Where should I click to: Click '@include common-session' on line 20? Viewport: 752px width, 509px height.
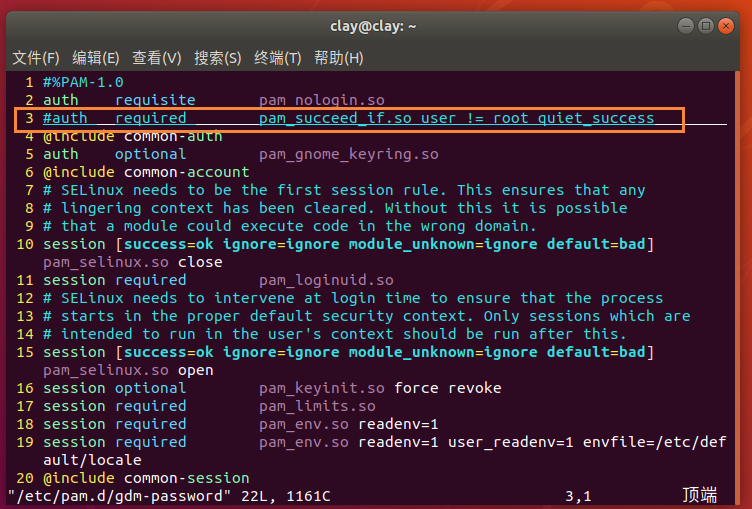point(146,478)
